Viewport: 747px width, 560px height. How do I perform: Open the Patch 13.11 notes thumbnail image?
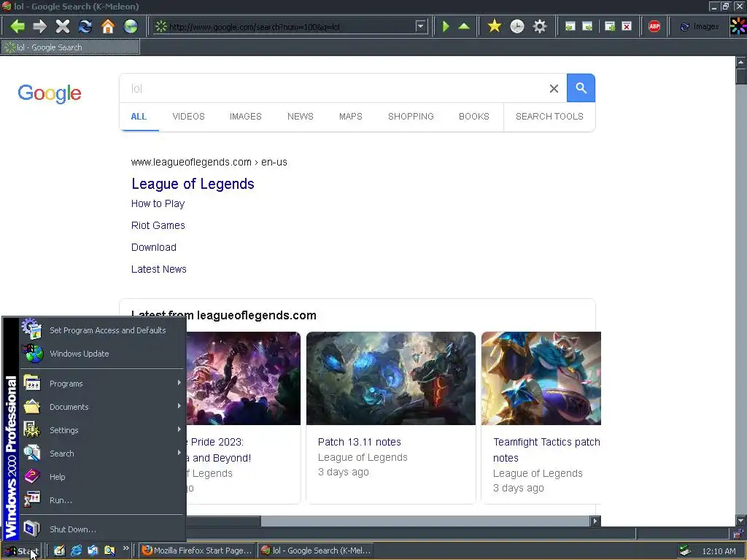[391, 378]
